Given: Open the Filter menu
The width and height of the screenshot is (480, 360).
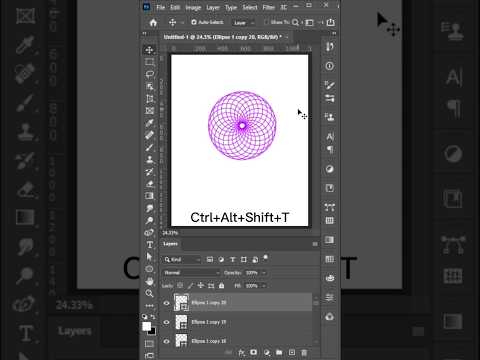Looking at the screenshot, I should (x=268, y=7).
